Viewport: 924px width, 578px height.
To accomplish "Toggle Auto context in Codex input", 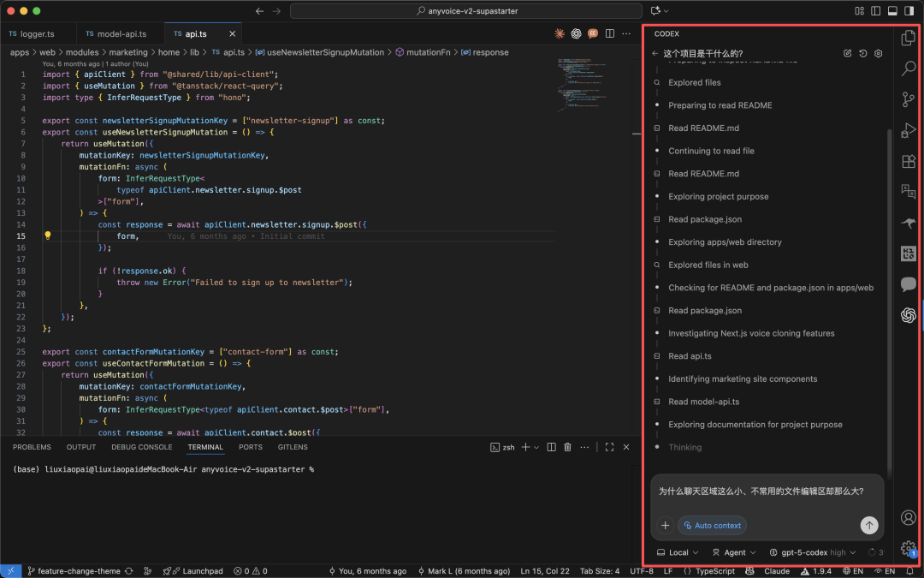I will tap(713, 525).
